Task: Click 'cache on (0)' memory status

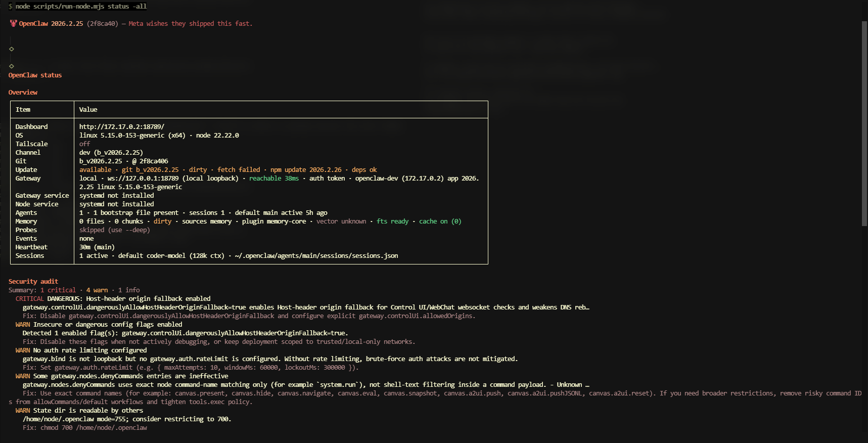Action: [440, 221]
